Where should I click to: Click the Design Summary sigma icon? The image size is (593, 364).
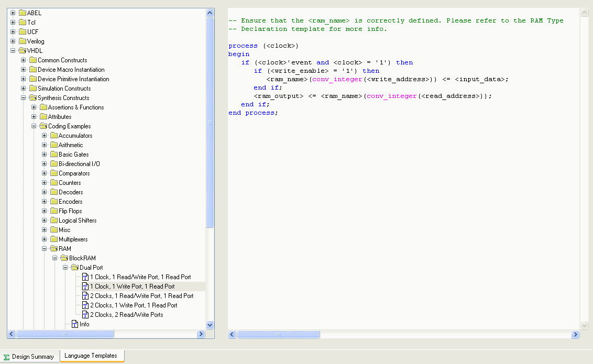coord(6,357)
